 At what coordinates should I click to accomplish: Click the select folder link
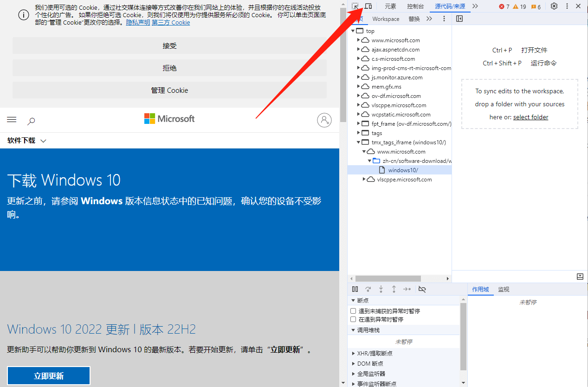(530, 117)
